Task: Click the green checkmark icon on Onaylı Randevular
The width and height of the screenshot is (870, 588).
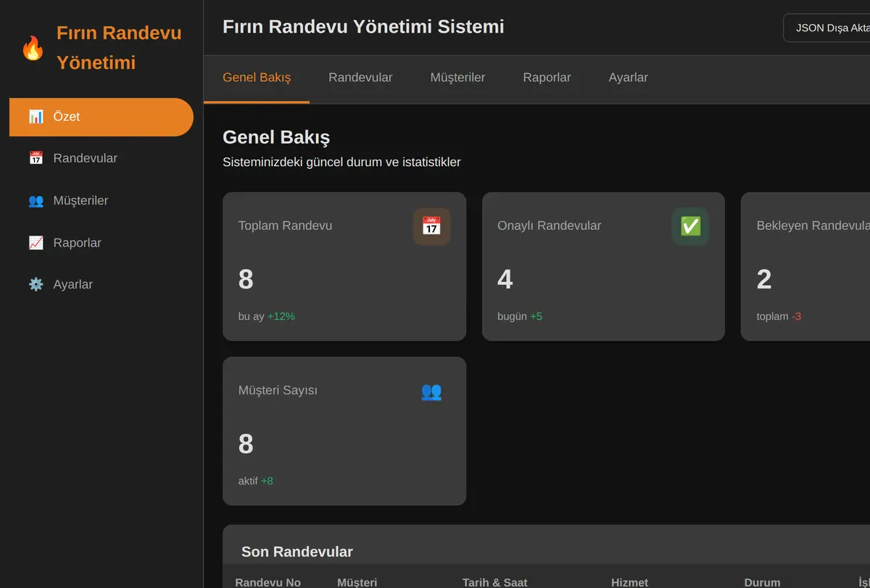Action: (x=690, y=226)
